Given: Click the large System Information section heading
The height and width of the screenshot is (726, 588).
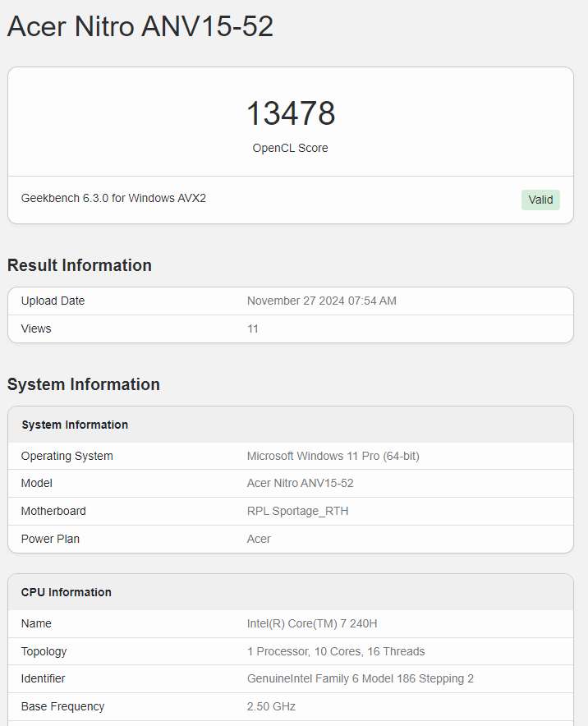Looking at the screenshot, I should [84, 384].
